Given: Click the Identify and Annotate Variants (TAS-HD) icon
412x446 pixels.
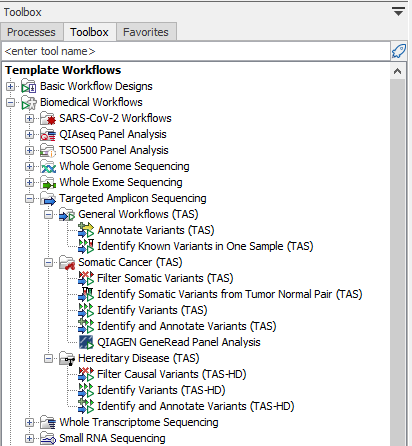Looking at the screenshot, I should coord(86,406).
